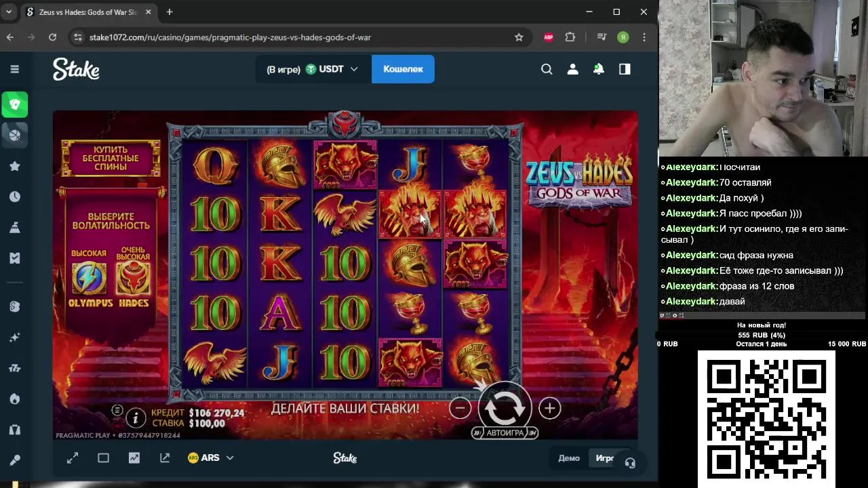View site information icon in address bar
Screen dimensions: 868x488
[x=79, y=37]
